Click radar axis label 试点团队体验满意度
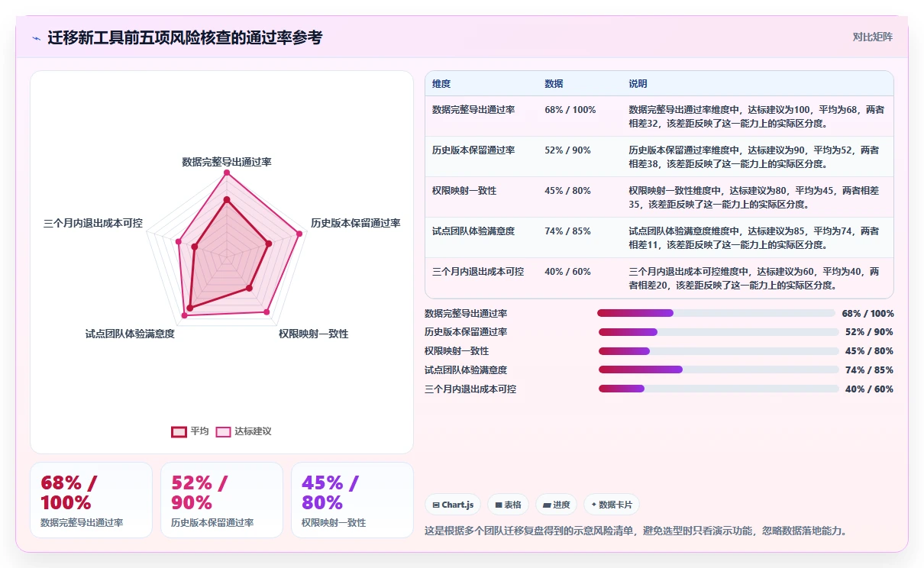Viewport: 924px width, 568px height. [x=130, y=334]
